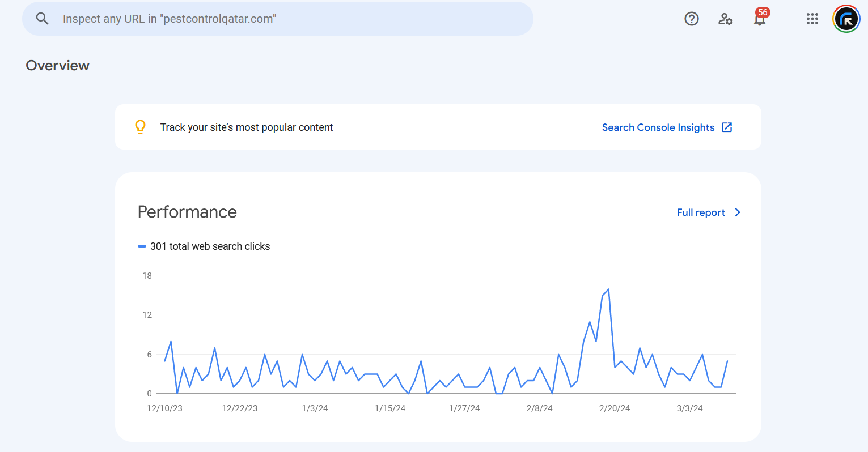Open the Full report link
Screen dimensions: 868x452
pos(701,212)
